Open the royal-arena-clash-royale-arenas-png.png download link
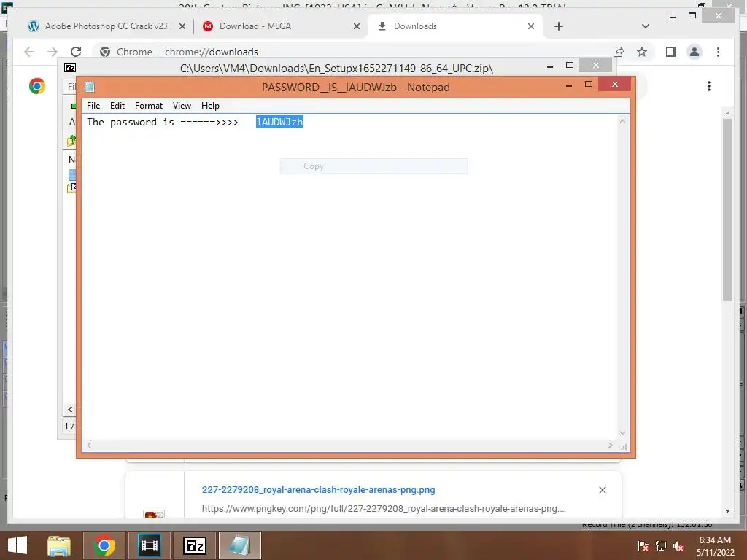747x560 pixels. pos(318,489)
